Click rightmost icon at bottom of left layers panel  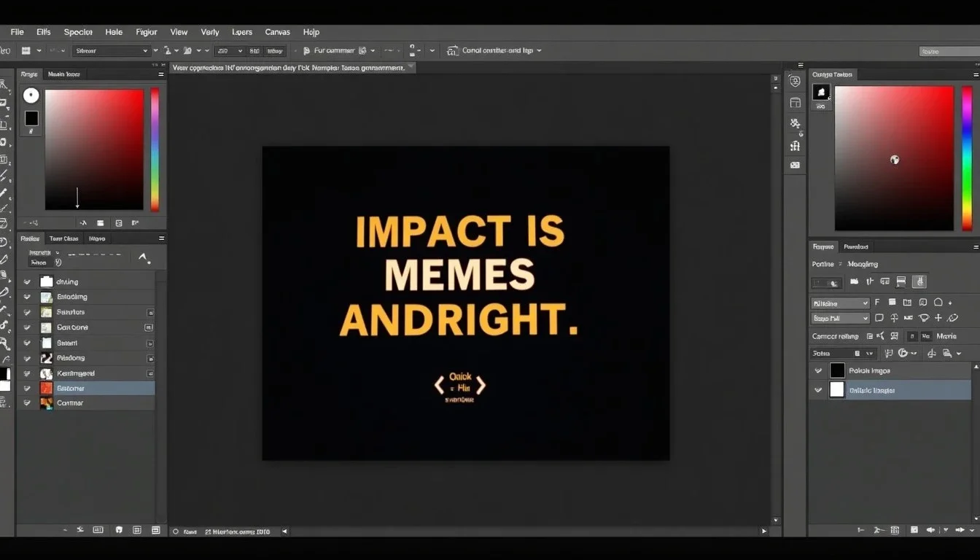click(155, 530)
